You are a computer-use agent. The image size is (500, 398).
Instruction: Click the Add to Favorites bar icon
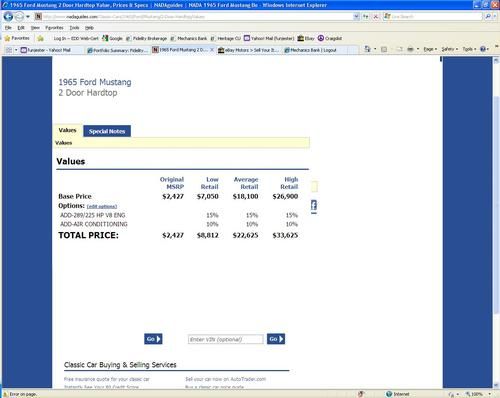41,38
